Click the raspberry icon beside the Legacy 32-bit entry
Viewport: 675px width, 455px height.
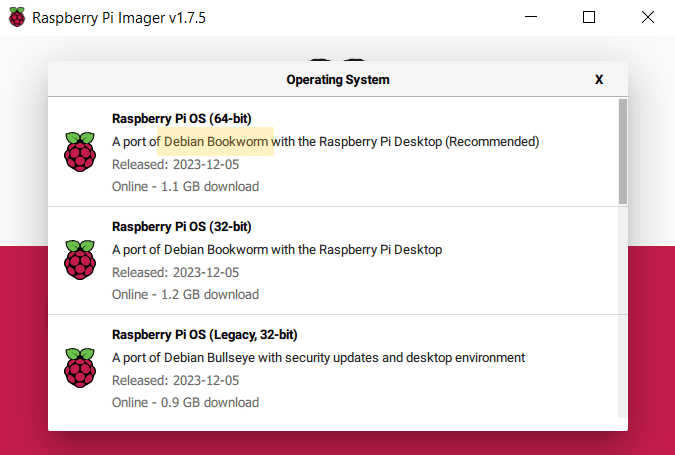[79, 368]
